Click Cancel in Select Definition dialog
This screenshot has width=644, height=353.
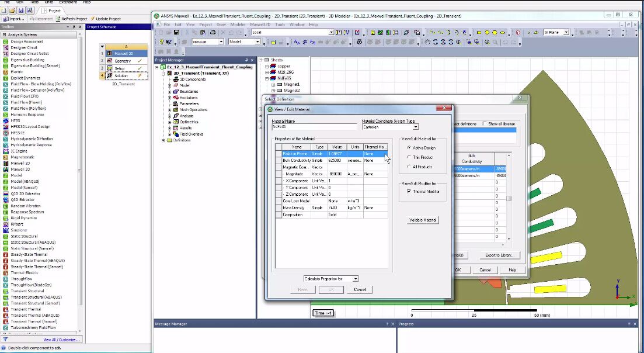[x=485, y=270]
